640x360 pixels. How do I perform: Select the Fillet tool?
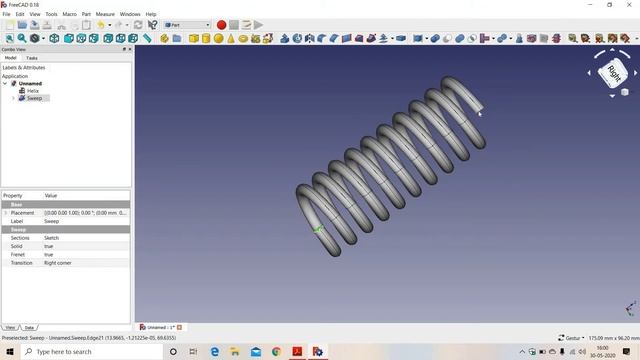click(x=322, y=38)
